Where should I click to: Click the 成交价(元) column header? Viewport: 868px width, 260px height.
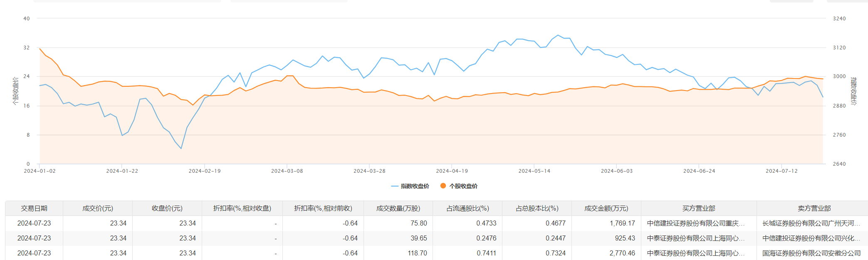click(98, 208)
